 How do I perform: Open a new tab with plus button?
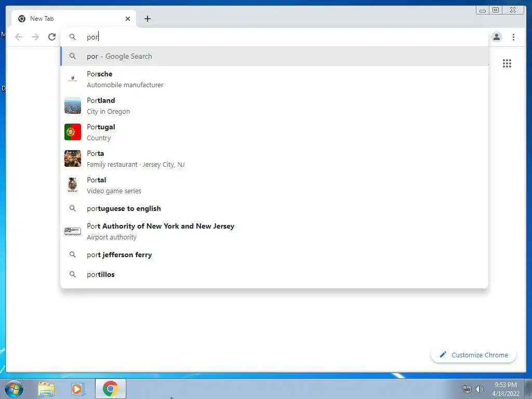(x=147, y=19)
